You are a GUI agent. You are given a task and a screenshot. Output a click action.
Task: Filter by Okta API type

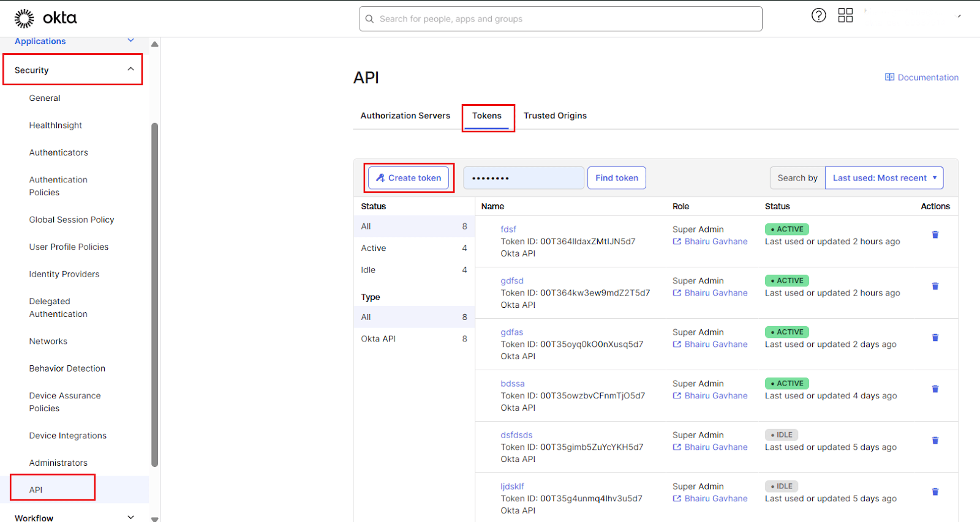[x=414, y=338]
